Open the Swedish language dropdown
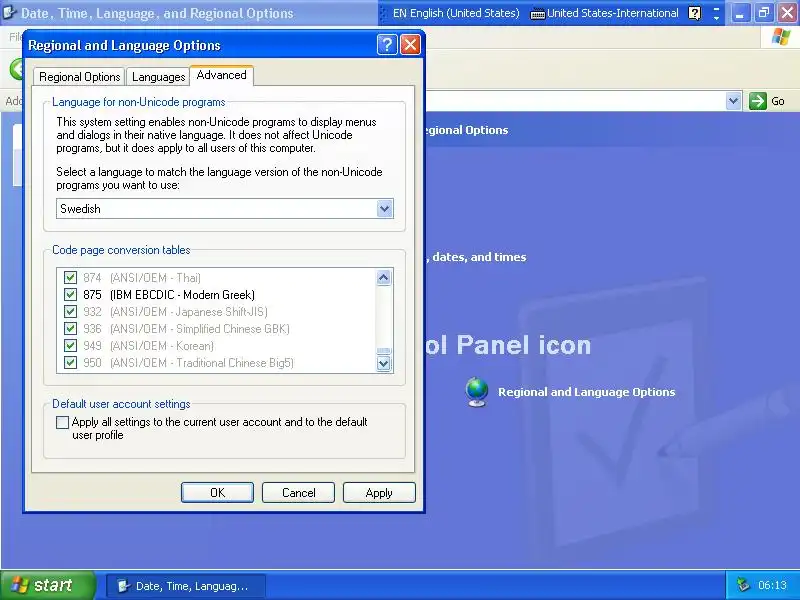 pyautogui.click(x=384, y=209)
